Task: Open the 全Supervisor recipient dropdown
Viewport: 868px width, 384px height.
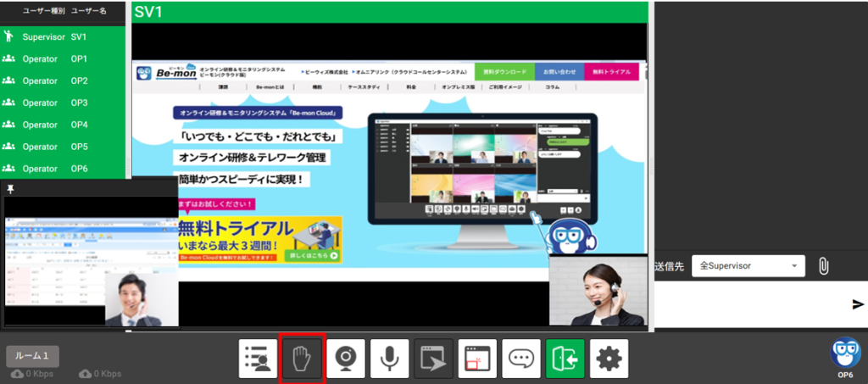Action: (x=749, y=266)
